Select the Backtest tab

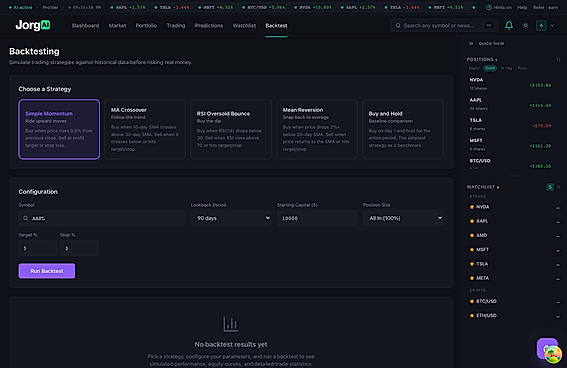pos(276,26)
